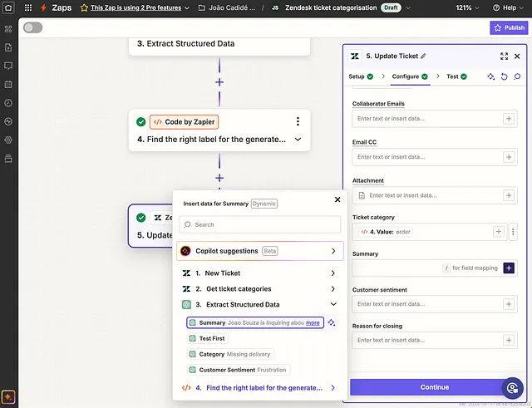Open the João Cadidé folder breadcrumb
Viewport: 532px width, 408px height.
(227, 7)
